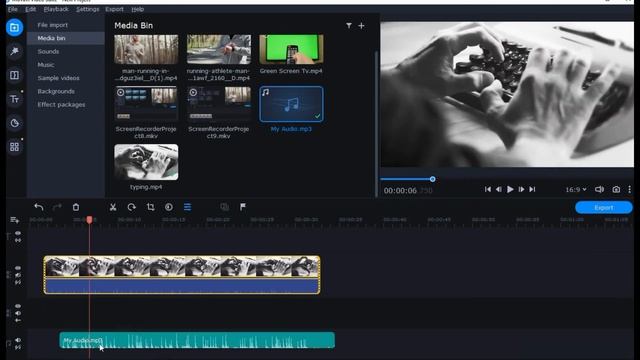Split the clip with the scissors tool
The height and width of the screenshot is (360, 640).
(x=113, y=207)
